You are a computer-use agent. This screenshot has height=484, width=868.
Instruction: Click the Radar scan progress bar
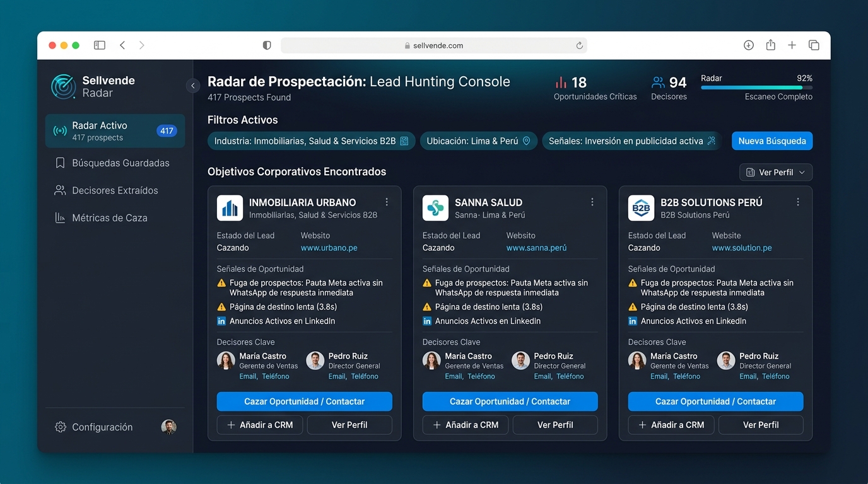pyautogui.click(x=757, y=88)
